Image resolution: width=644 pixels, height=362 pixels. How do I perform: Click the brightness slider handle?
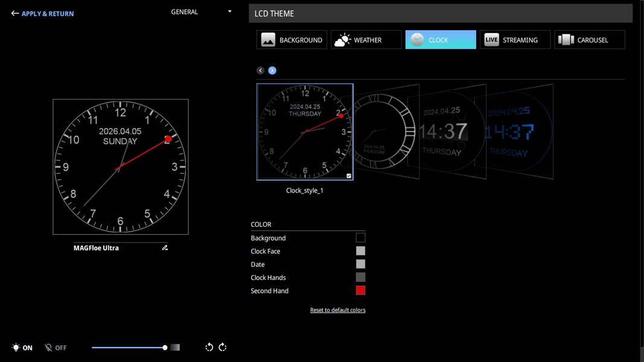tap(165, 348)
